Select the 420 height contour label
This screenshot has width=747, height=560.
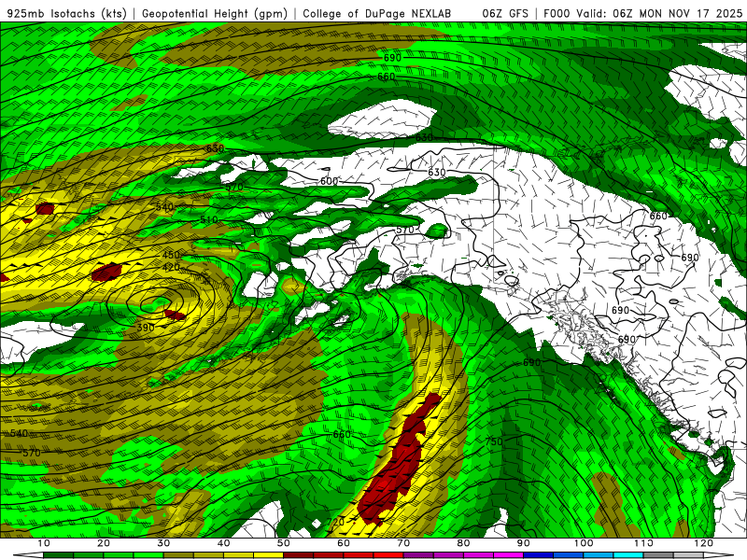click(x=171, y=268)
